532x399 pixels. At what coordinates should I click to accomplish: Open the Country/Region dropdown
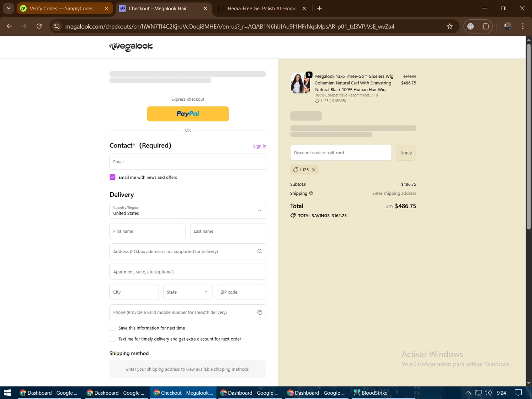188,211
